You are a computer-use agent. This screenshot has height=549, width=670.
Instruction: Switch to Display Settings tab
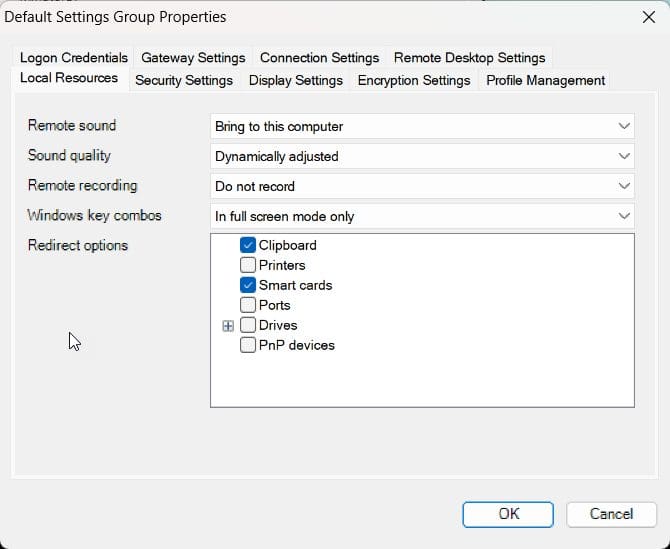click(296, 80)
